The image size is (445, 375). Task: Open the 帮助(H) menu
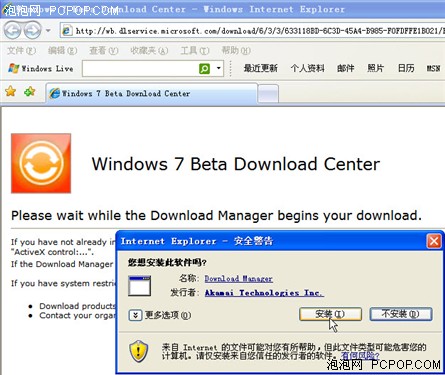(236, 51)
